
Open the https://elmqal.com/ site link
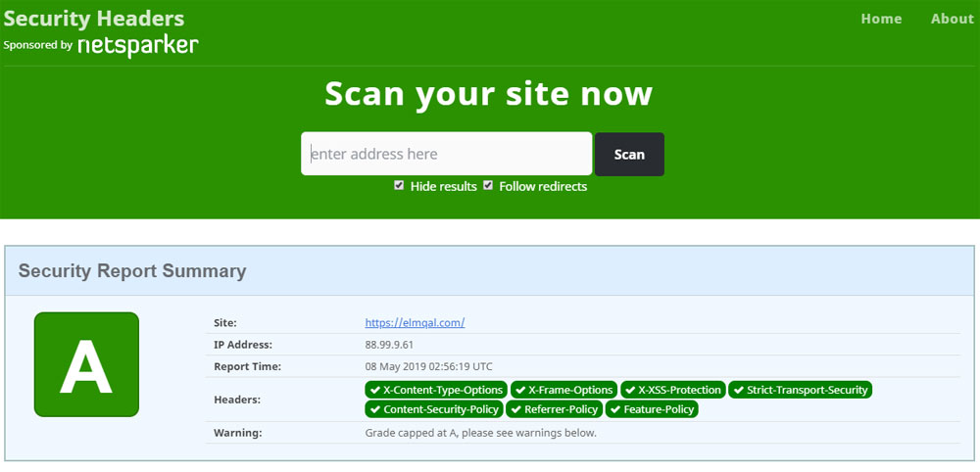415,322
